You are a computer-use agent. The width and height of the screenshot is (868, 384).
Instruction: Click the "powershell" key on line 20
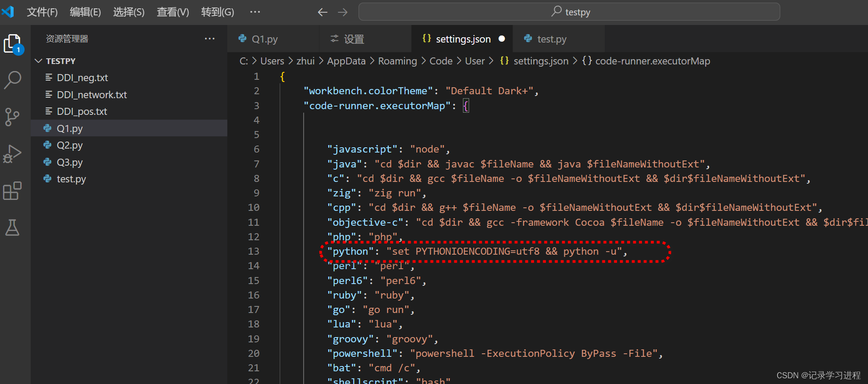(x=362, y=353)
